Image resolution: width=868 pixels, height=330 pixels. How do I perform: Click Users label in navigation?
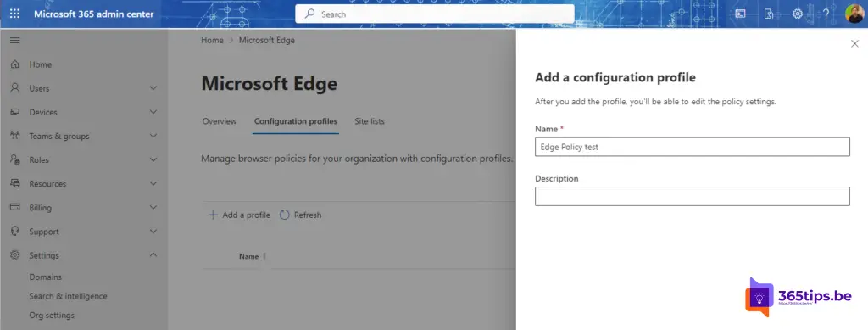[39, 88]
